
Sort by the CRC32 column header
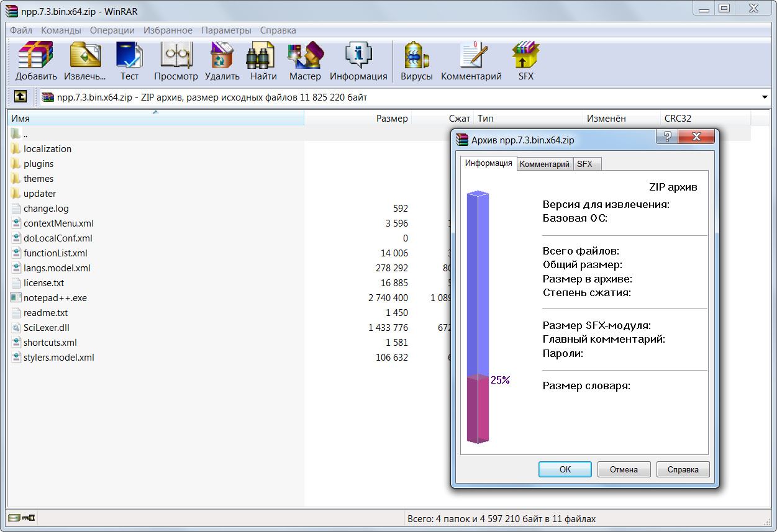click(x=706, y=118)
